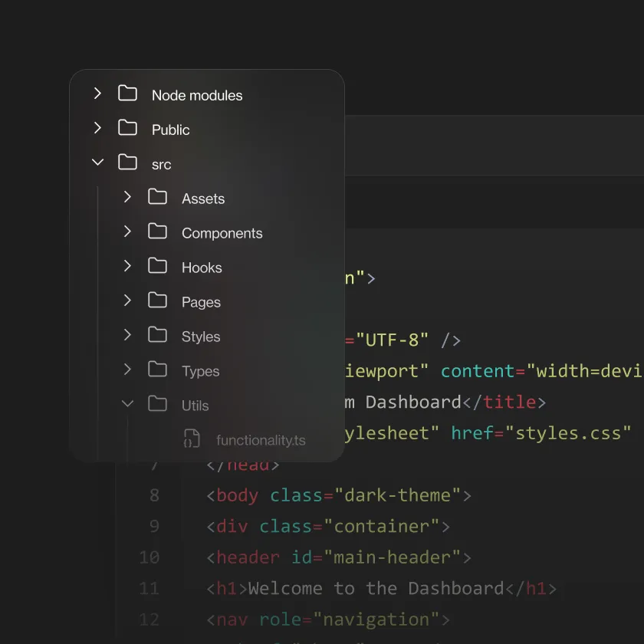The height and width of the screenshot is (644, 644).
Task: Click the nav tag name on line 12
Action: [x=232, y=619]
